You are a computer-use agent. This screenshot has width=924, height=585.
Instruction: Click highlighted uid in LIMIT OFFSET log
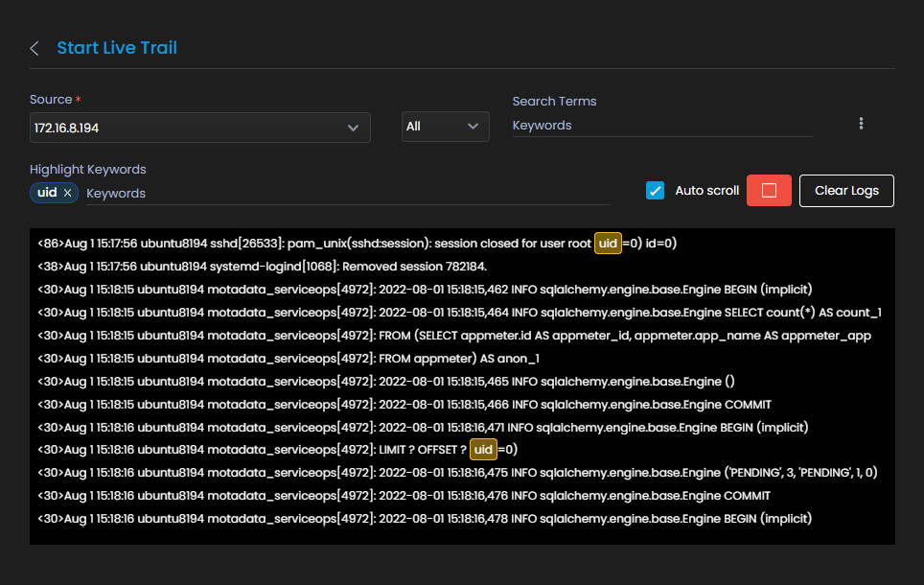tap(483, 450)
